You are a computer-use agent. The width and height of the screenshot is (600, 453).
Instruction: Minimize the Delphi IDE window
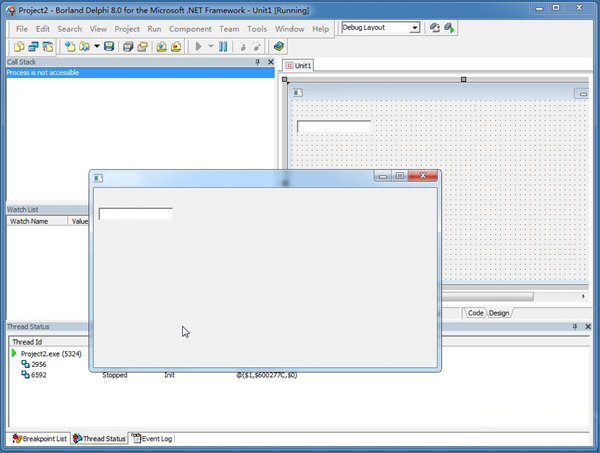click(x=539, y=8)
